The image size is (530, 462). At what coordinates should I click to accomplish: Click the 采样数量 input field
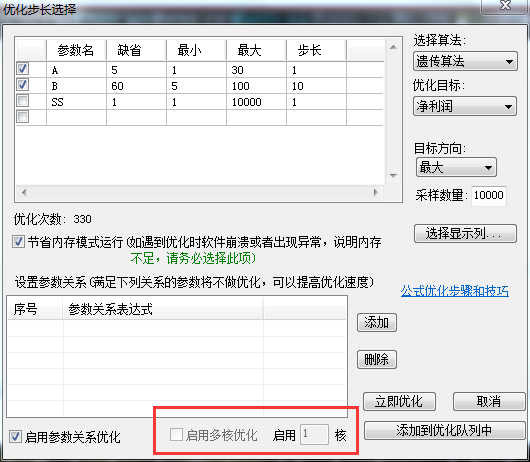(x=488, y=195)
